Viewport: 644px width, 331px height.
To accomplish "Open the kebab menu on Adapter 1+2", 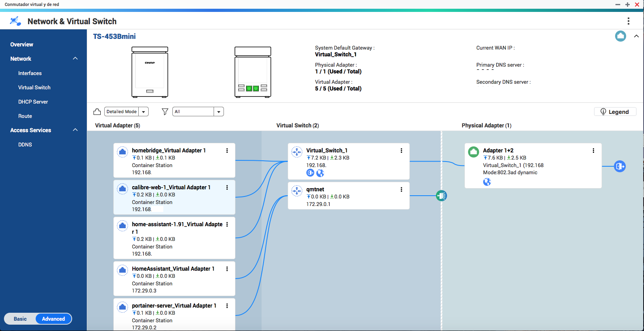I will [593, 151].
